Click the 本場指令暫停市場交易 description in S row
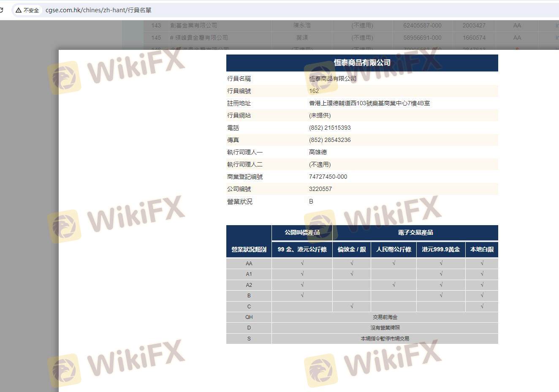 pos(385,339)
